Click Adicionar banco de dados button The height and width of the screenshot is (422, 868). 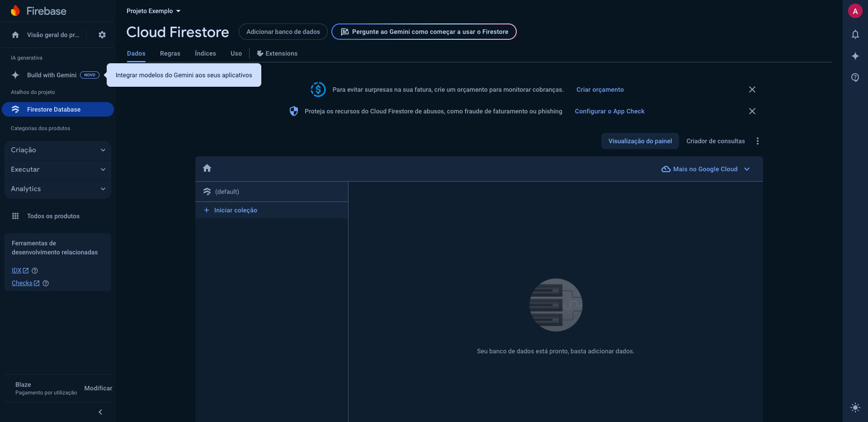[x=283, y=32]
